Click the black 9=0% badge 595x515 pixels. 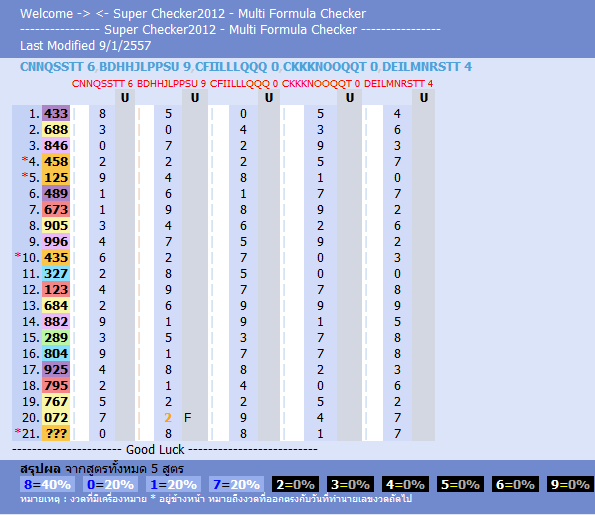570,485
